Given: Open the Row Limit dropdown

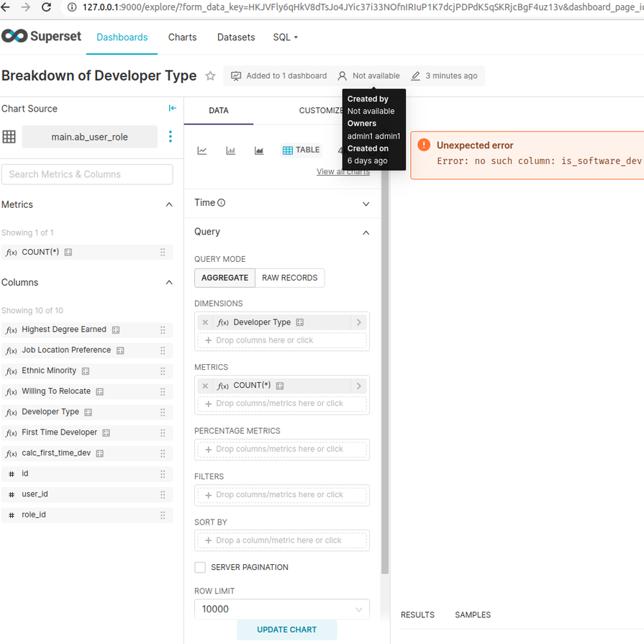Looking at the screenshot, I should [282, 609].
